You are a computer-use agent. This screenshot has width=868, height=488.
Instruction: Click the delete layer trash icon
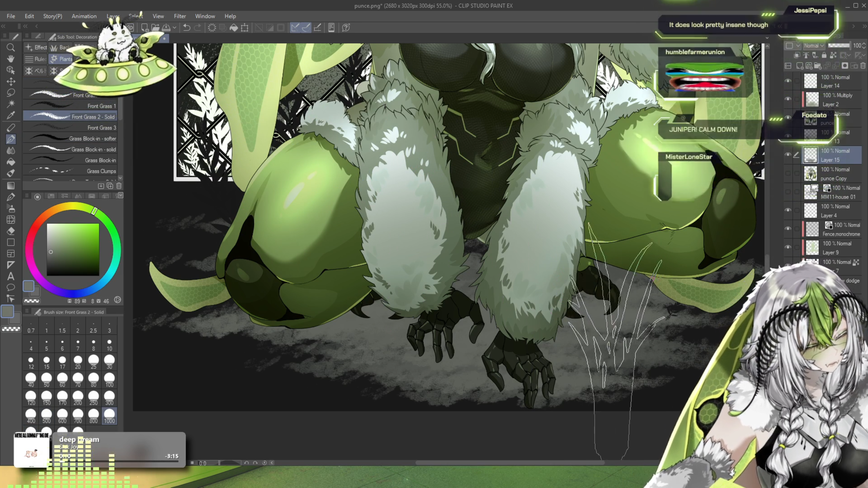(863, 66)
